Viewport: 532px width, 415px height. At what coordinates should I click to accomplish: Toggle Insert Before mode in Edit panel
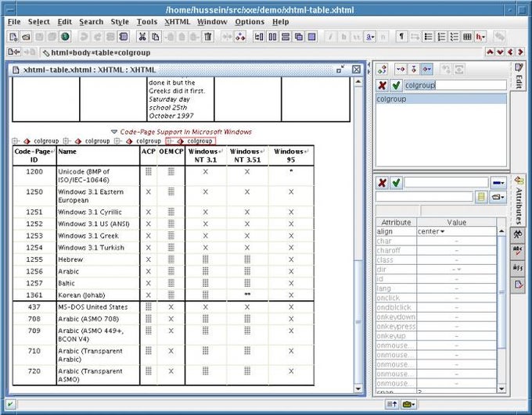point(401,69)
